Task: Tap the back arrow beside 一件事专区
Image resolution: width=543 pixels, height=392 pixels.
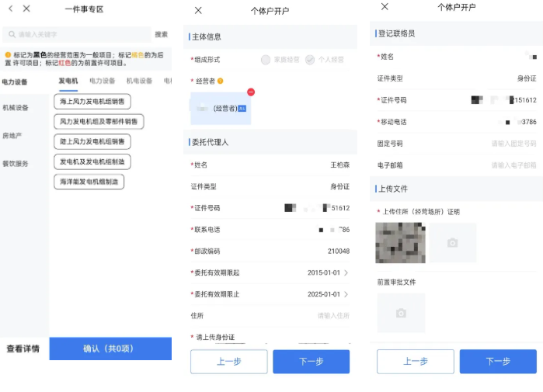Action: (x=9, y=9)
